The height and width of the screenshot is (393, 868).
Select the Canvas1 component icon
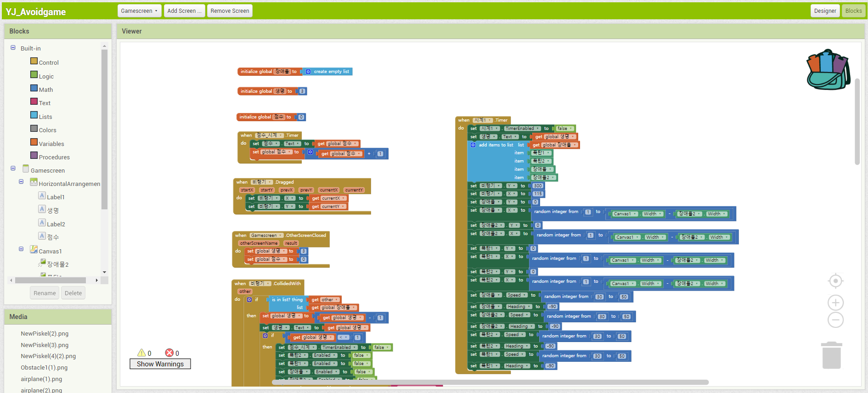pyautogui.click(x=34, y=250)
